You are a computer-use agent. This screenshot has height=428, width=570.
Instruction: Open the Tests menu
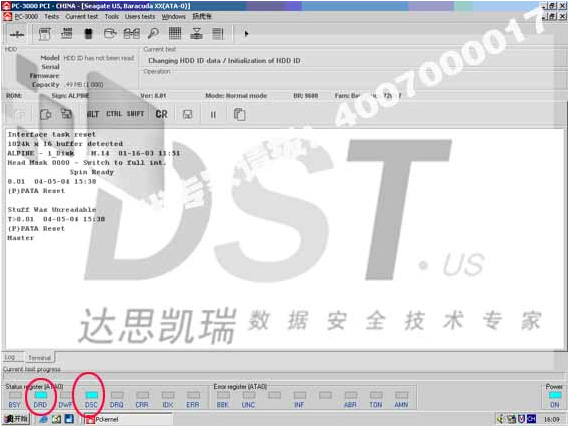tap(52, 16)
